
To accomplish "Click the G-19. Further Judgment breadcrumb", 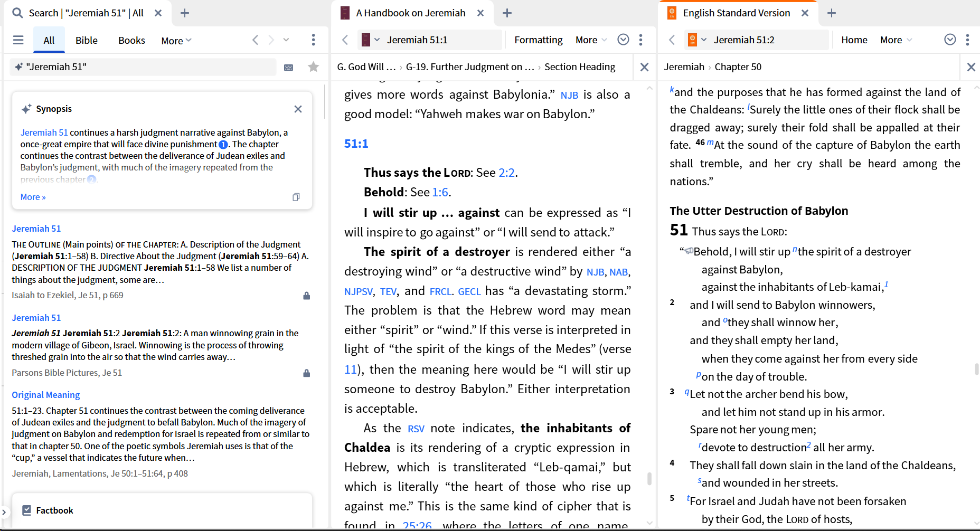I will [x=470, y=67].
